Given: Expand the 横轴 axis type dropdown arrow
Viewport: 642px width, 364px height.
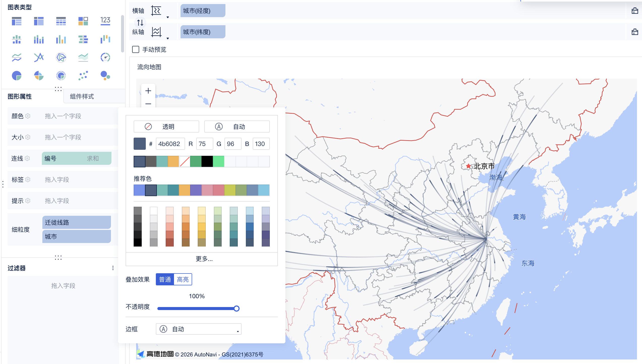Looking at the screenshot, I should 168,17.
